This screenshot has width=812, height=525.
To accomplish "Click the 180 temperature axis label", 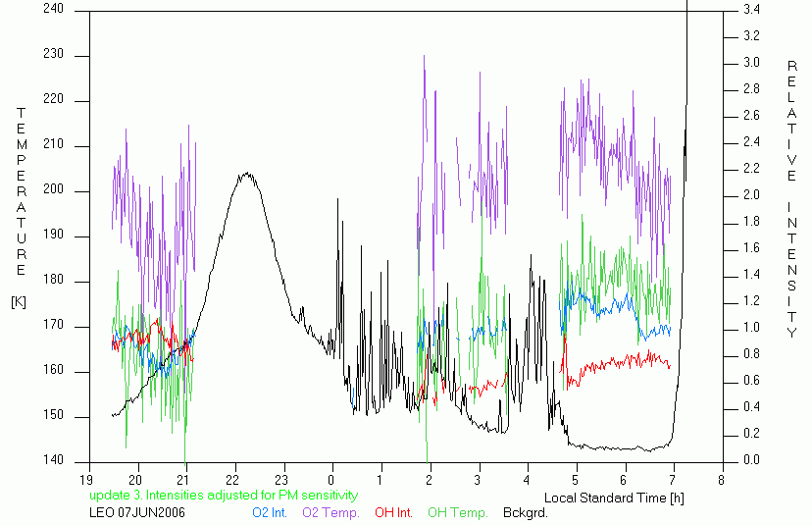I will pyautogui.click(x=53, y=280).
